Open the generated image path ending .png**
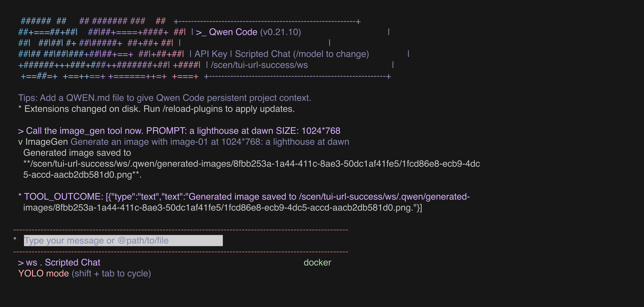This screenshot has width=644, height=307. pyautogui.click(x=252, y=169)
